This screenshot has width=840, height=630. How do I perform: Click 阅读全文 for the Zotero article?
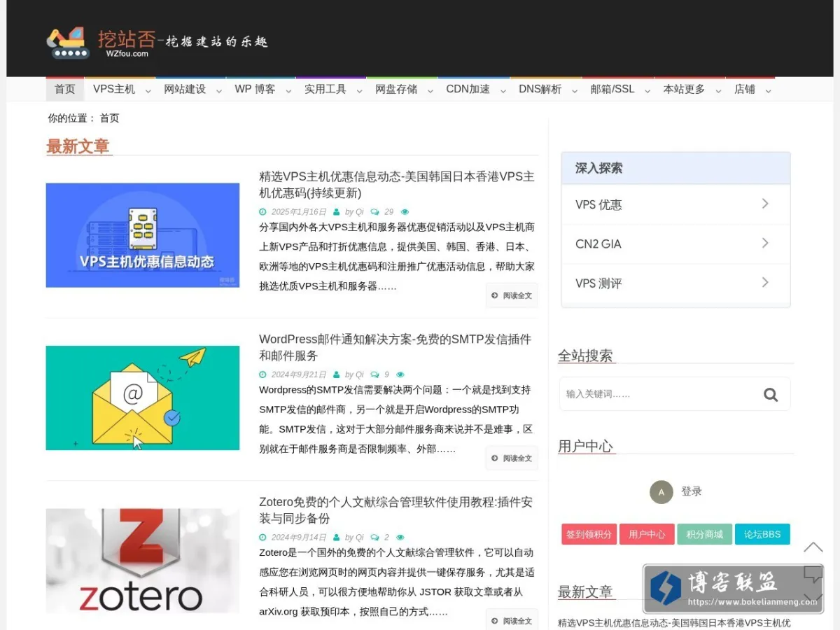pos(512,621)
